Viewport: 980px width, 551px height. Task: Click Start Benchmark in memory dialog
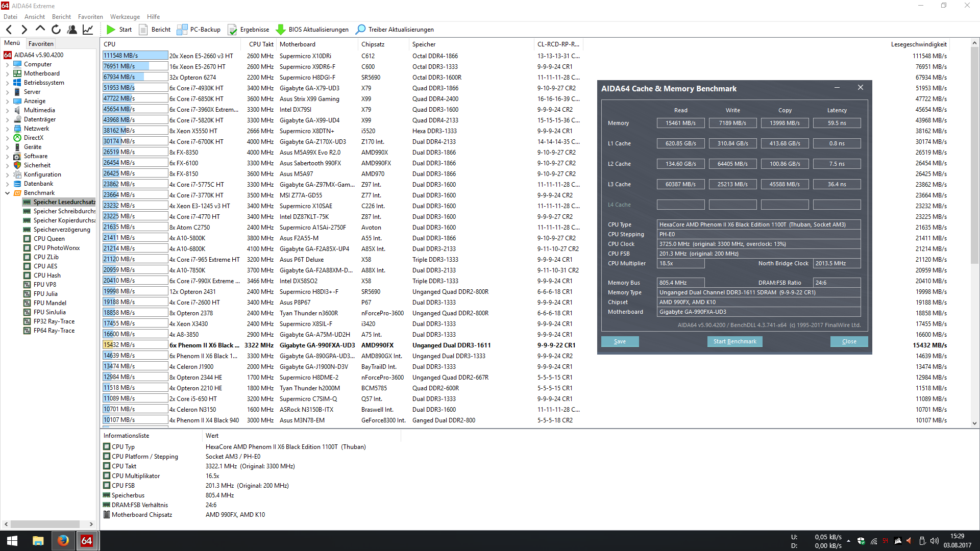click(x=734, y=341)
